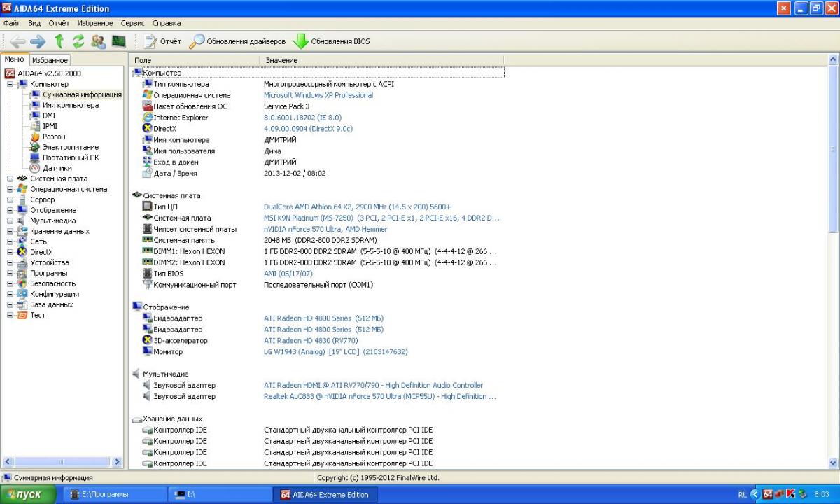The height and width of the screenshot is (504, 840).
Task: Click the Монитор row icon
Action: pyautogui.click(x=147, y=352)
